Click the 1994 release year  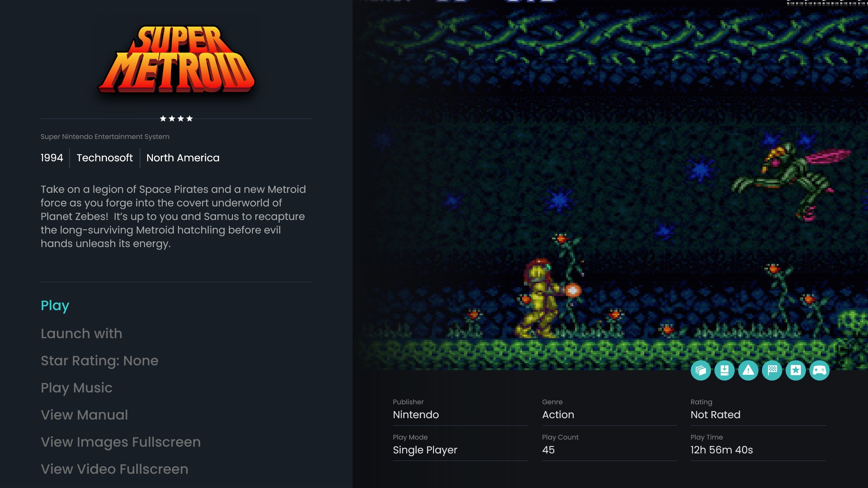52,158
